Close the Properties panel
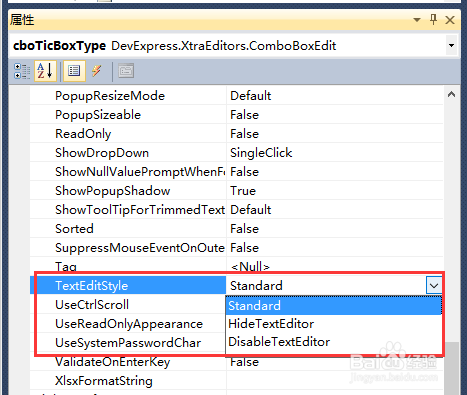The height and width of the screenshot is (395, 467). (x=450, y=20)
